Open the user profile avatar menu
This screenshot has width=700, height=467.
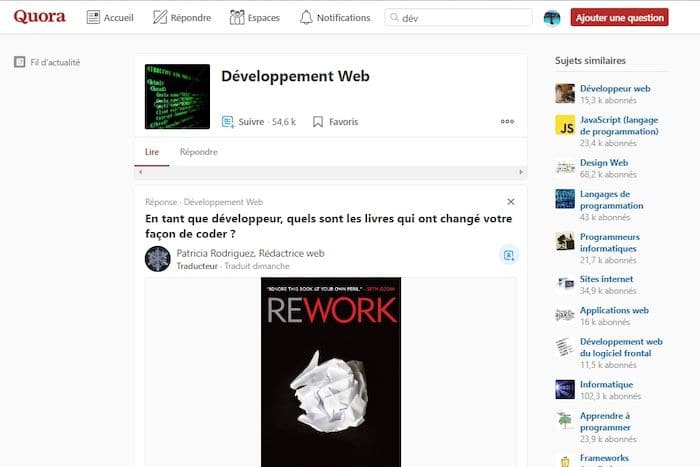click(x=552, y=18)
